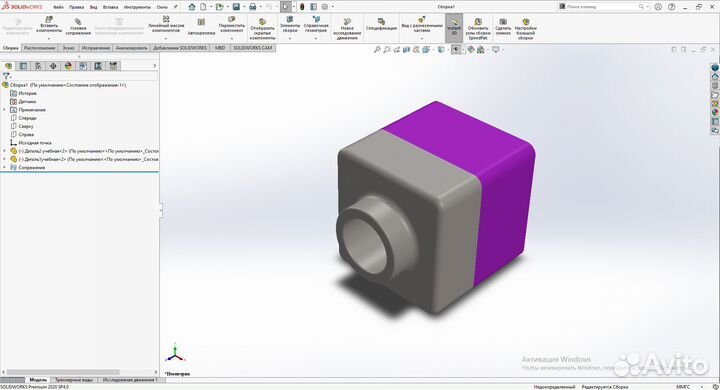The image size is (720, 390).
Task: Click Edit Appearance icon in view toolbar
Action: pyautogui.click(x=471, y=50)
